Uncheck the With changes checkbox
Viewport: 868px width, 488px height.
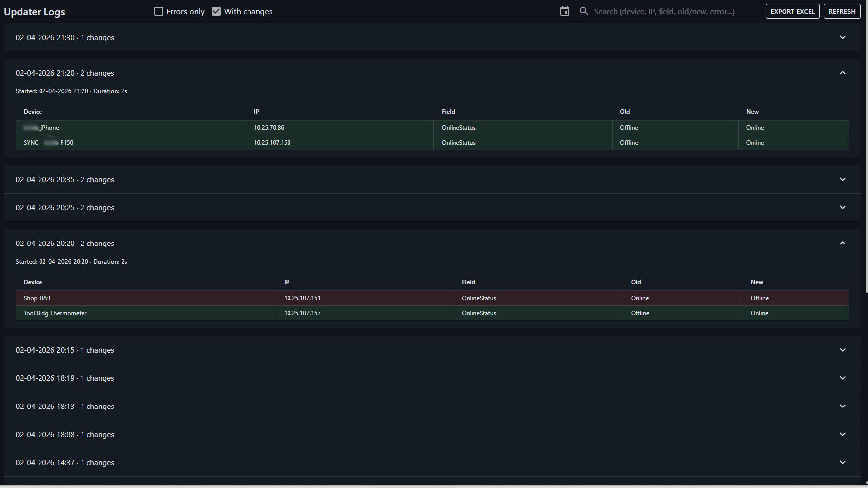[216, 11]
